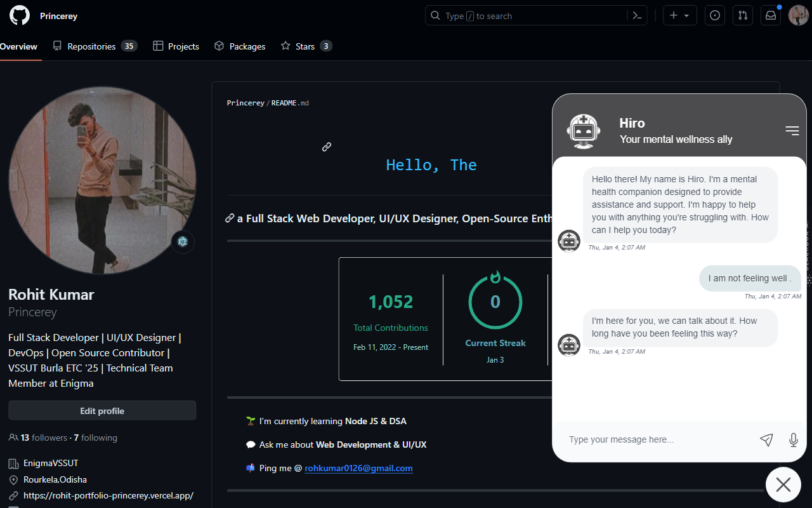
Task: Open the Packages tab
Action: [x=240, y=46]
